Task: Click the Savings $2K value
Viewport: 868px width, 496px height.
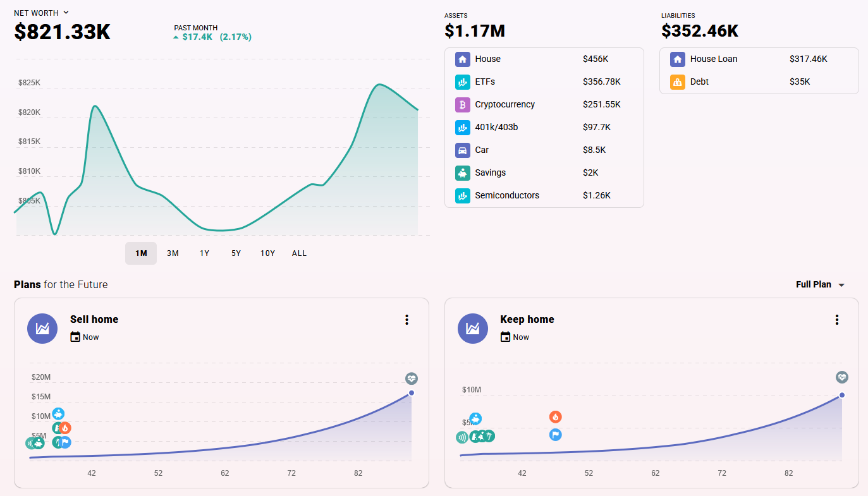Action: click(590, 173)
